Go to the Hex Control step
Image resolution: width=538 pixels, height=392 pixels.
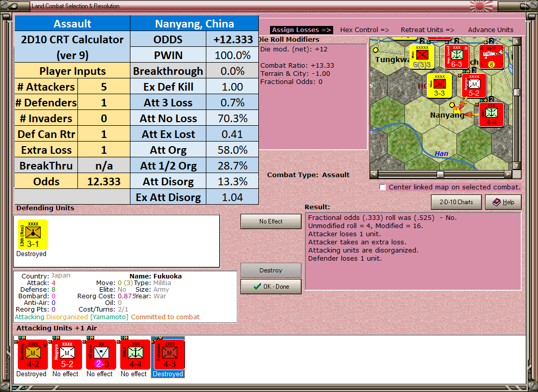[x=364, y=30]
